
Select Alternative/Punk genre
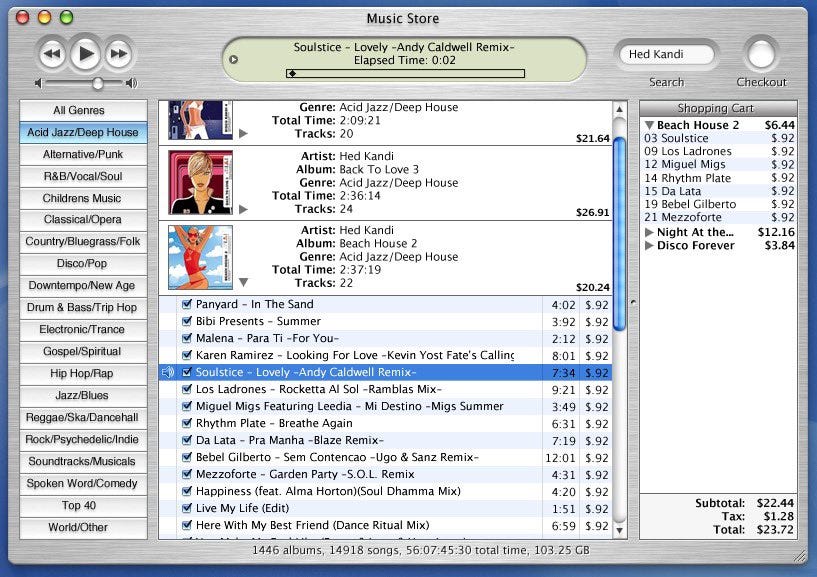[x=83, y=154]
